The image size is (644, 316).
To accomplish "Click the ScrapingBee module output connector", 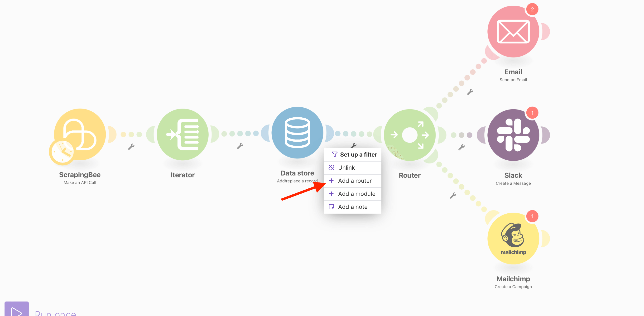I will pyautogui.click(x=112, y=134).
